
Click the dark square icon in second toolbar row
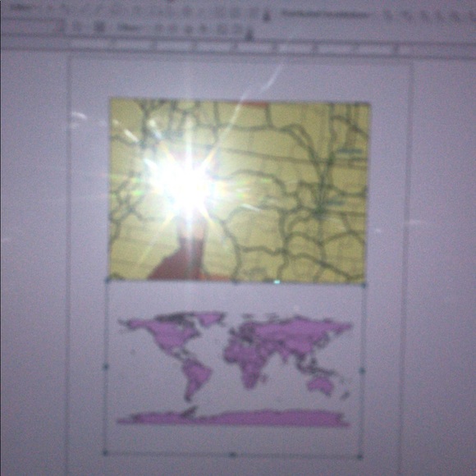coord(98,28)
